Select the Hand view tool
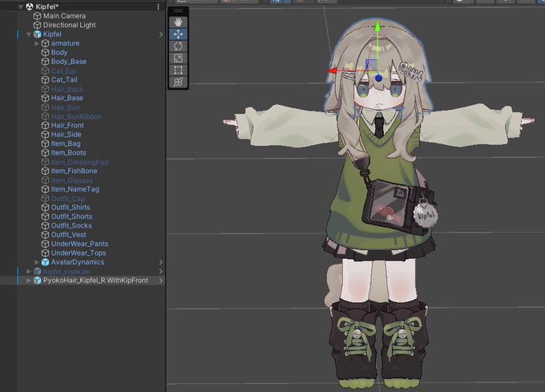 tap(178, 22)
